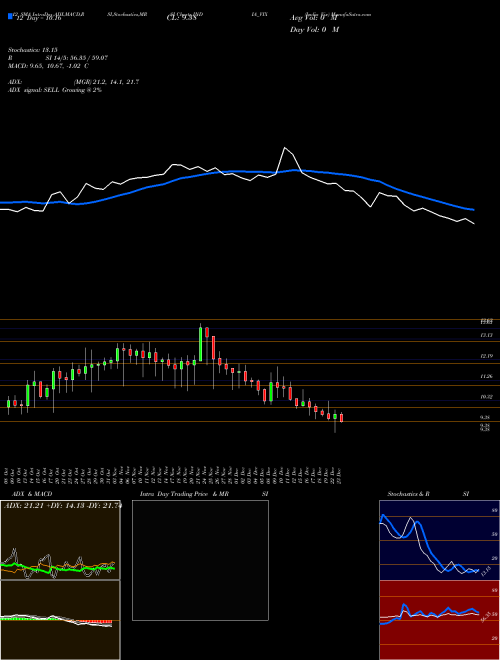
Task: Click the 'Stochastics: 13.13' readout
Action: (33, 50)
